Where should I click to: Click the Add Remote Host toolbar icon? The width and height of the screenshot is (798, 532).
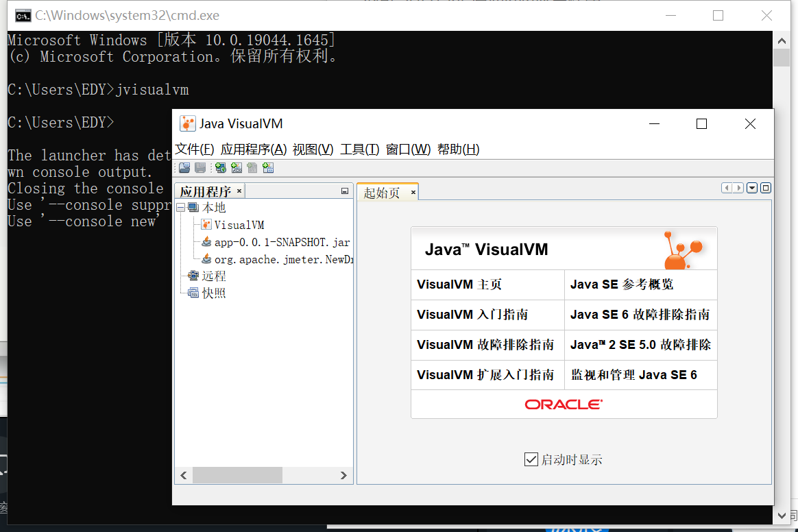(x=220, y=168)
